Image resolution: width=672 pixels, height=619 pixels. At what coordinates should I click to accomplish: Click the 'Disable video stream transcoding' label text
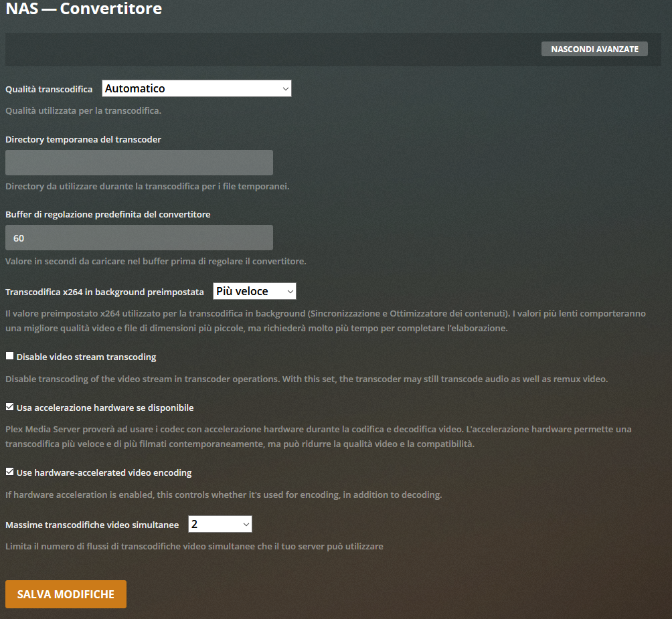pyautogui.click(x=86, y=357)
